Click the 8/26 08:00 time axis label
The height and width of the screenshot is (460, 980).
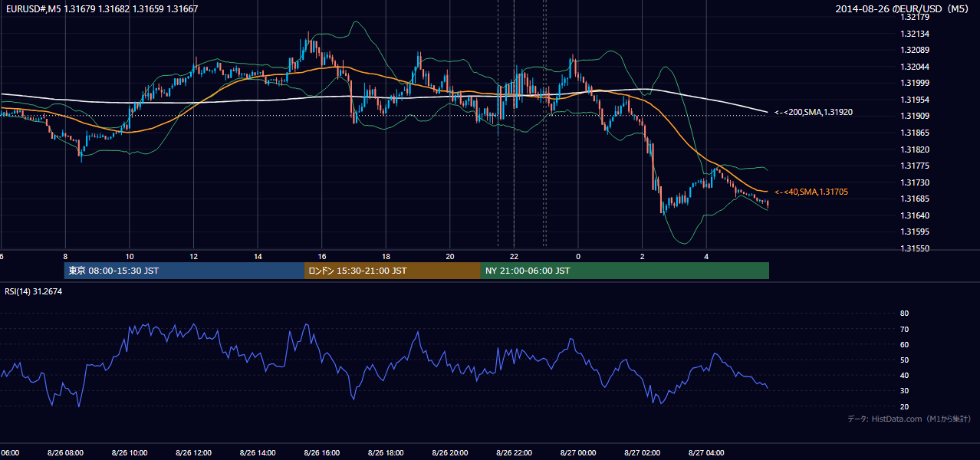[65, 453]
